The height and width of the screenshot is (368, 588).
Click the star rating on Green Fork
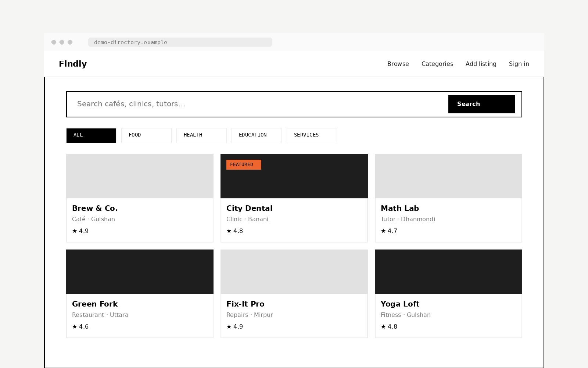[80, 326]
